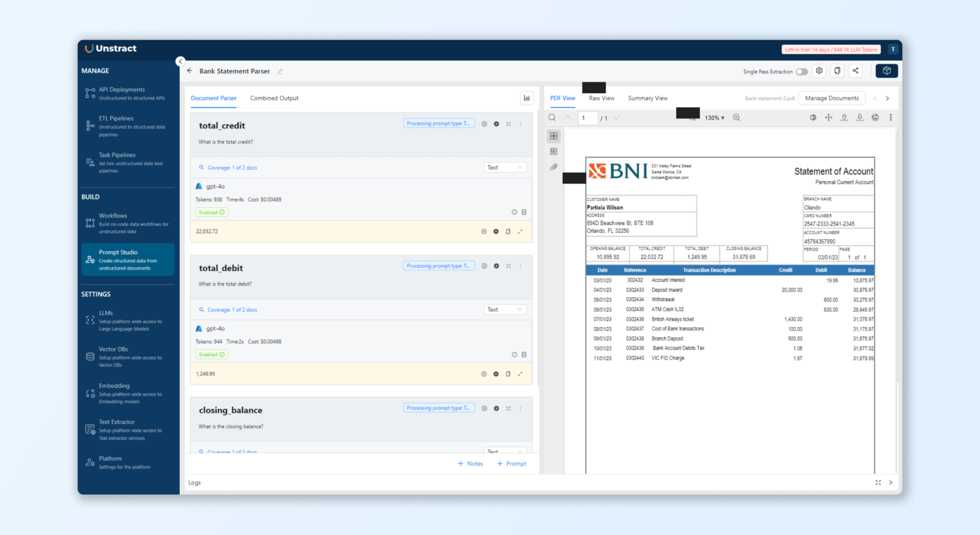This screenshot has width=980, height=535.
Task: Click the Enabled chip on total_credit
Action: click(x=211, y=212)
